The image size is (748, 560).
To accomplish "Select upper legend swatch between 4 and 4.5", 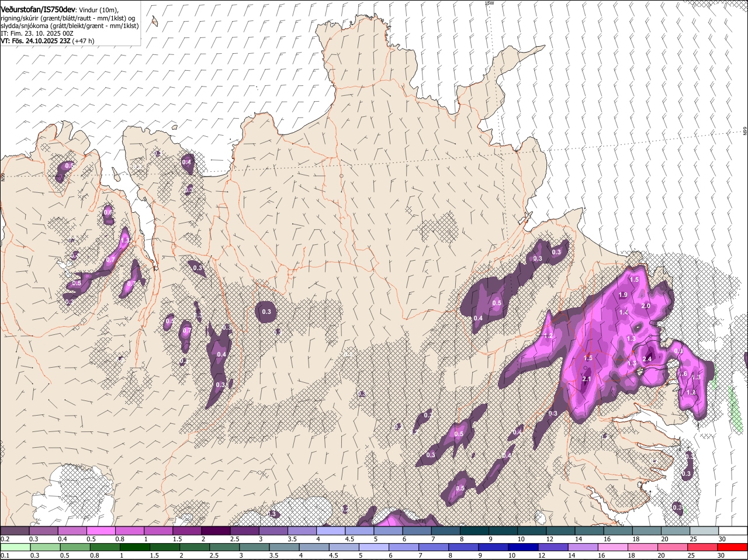I will point(331,531).
